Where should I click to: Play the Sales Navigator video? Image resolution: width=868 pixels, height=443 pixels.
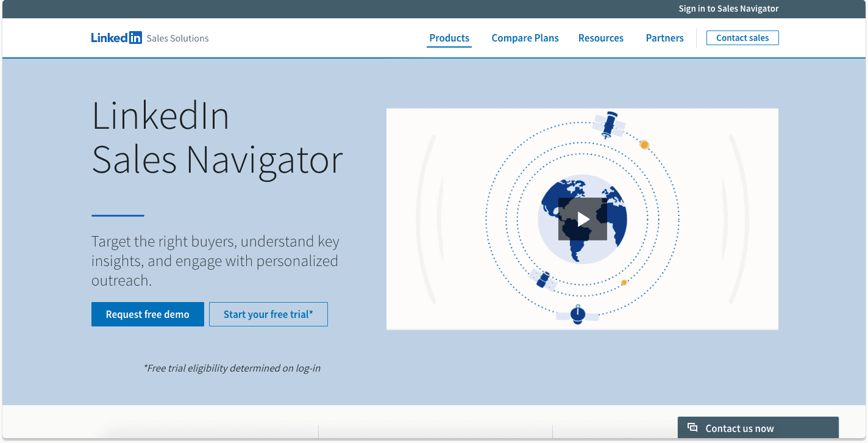583,219
